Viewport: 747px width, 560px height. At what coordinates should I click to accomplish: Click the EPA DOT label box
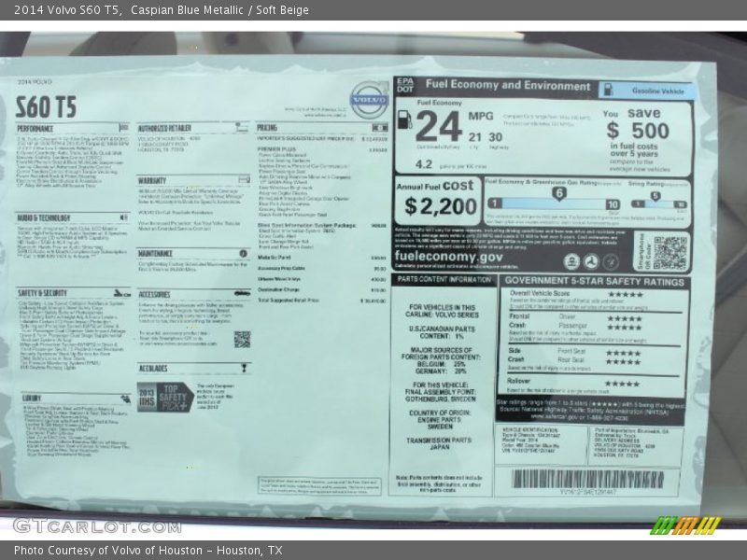[405, 86]
